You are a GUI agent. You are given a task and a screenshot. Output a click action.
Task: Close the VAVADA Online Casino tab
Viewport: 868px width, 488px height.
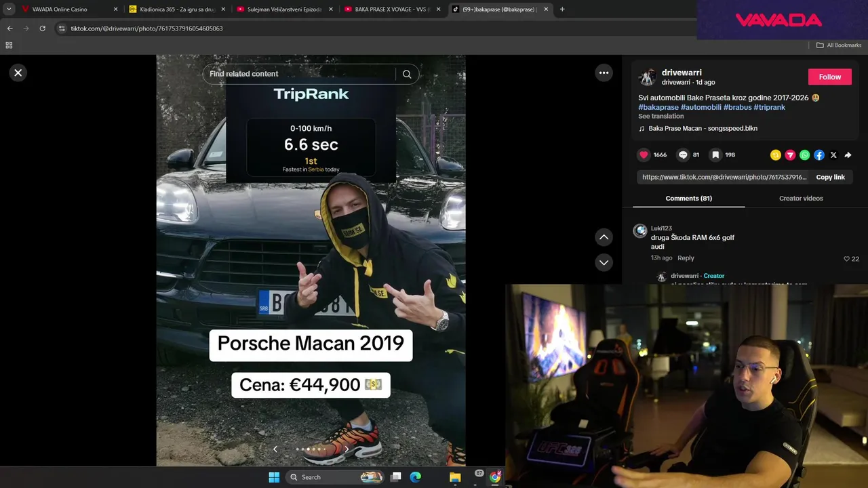(x=115, y=9)
